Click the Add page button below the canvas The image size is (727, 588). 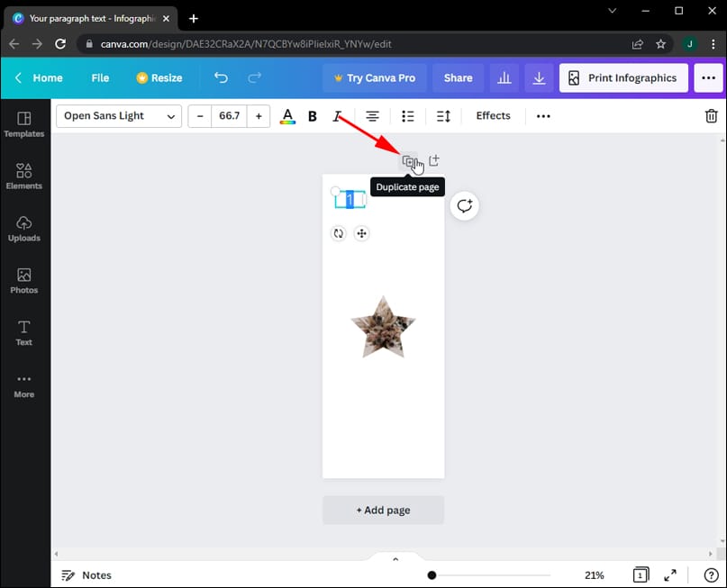[x=383, y=510]
